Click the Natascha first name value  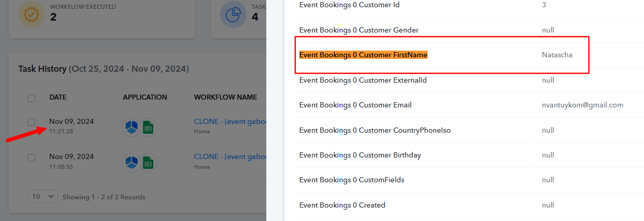557,55
